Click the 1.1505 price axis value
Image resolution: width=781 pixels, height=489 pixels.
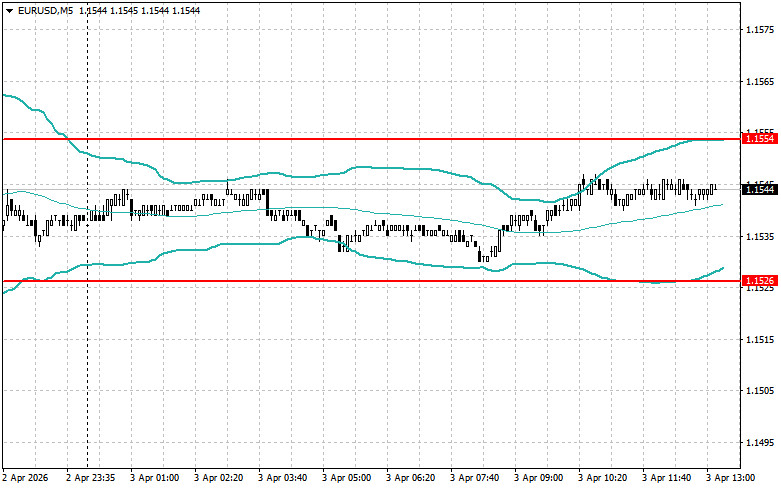pos(760,391)
